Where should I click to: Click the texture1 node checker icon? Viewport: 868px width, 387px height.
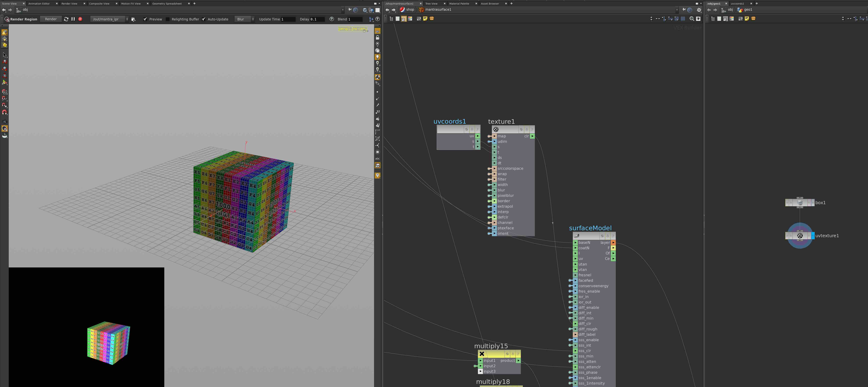pyautogui.click(x=496, y=130)
